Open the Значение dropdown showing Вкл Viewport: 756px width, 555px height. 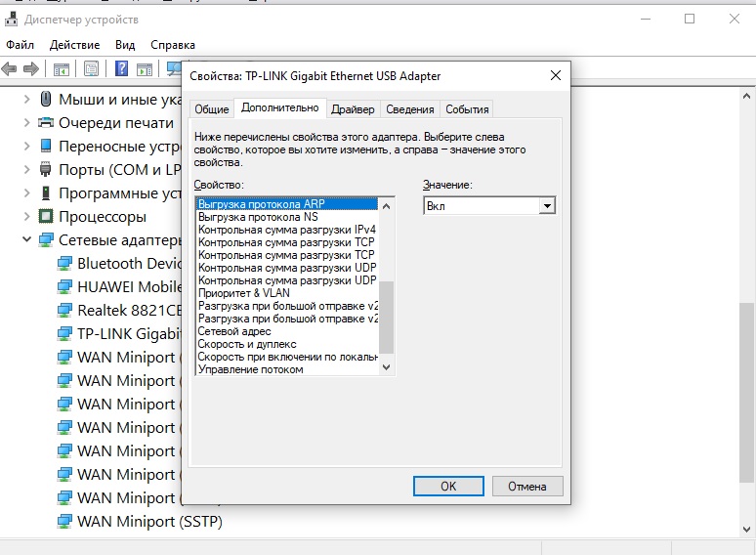pyautogui.click(x=547, y=206)
